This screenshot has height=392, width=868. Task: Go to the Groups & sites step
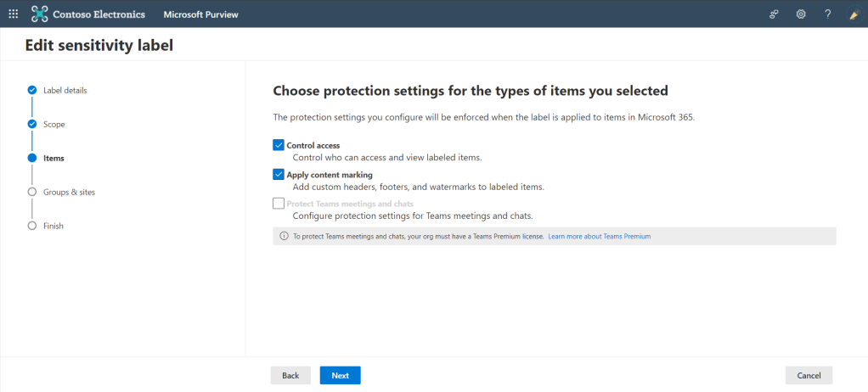click(69, 192)
